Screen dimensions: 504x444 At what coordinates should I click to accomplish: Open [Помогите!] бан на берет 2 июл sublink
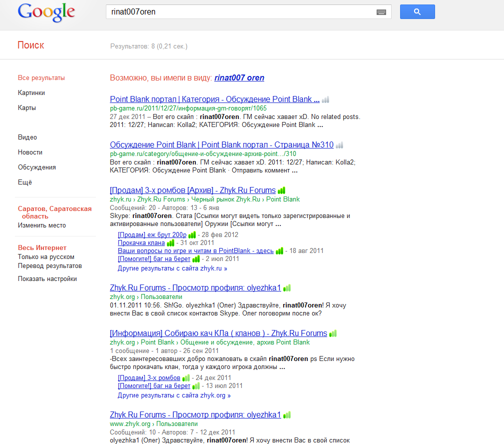pyautogui.click(x=154, y=259)
